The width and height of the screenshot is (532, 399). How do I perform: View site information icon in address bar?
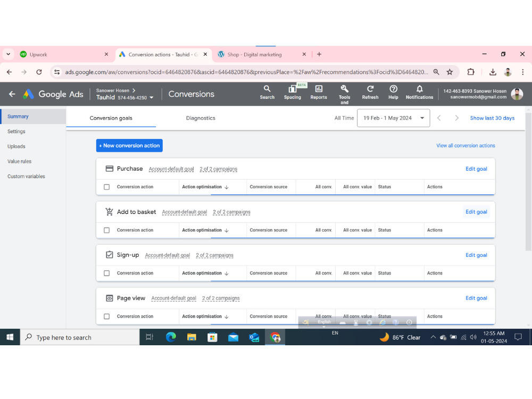[57, 72]
